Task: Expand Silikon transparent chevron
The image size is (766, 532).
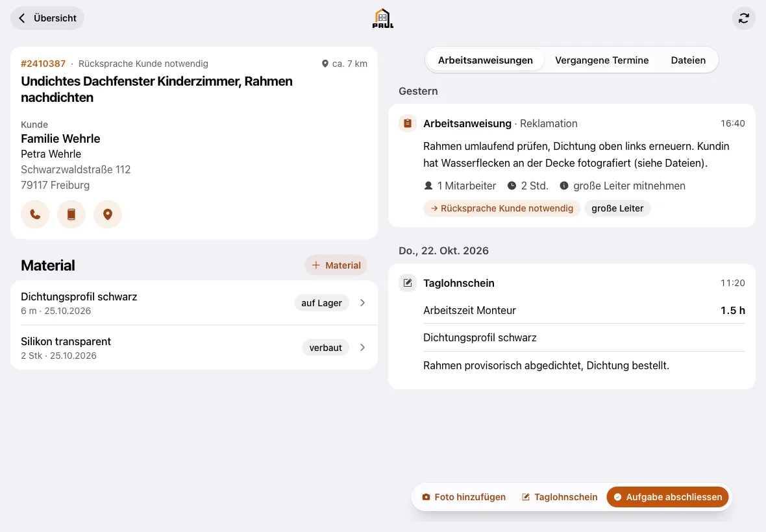Action: (362, 348)
